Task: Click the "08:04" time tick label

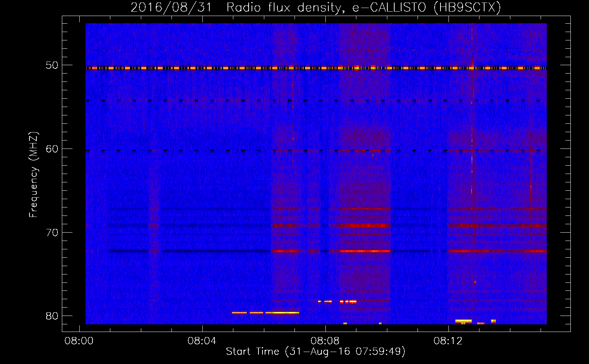Action: [x=202, y=341]
